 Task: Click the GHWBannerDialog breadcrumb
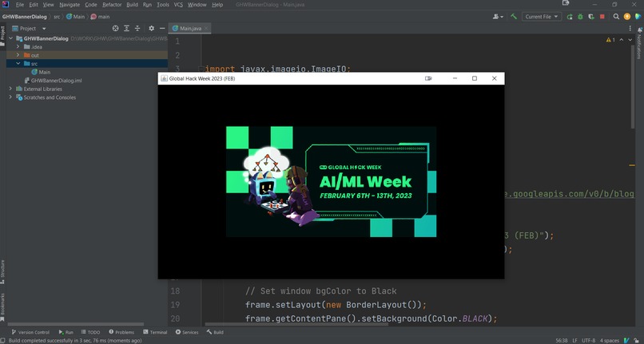click(x=25, y=17)
